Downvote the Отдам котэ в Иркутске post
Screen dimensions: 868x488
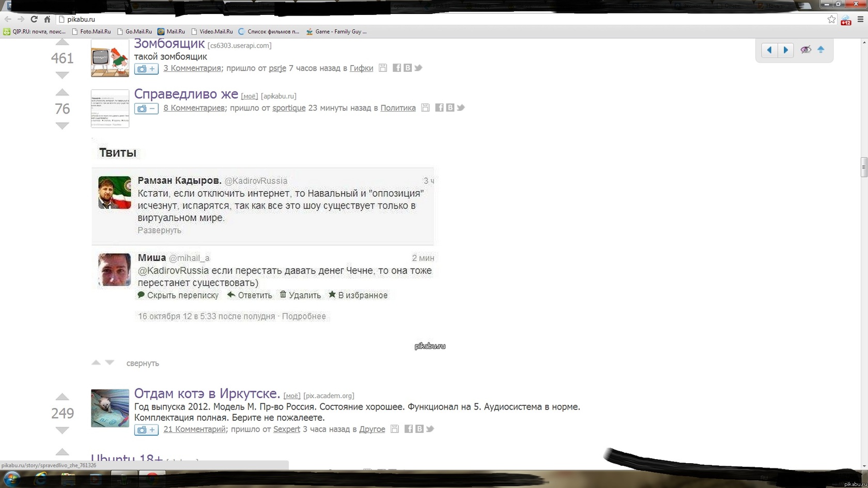click(x=62, y=430)
